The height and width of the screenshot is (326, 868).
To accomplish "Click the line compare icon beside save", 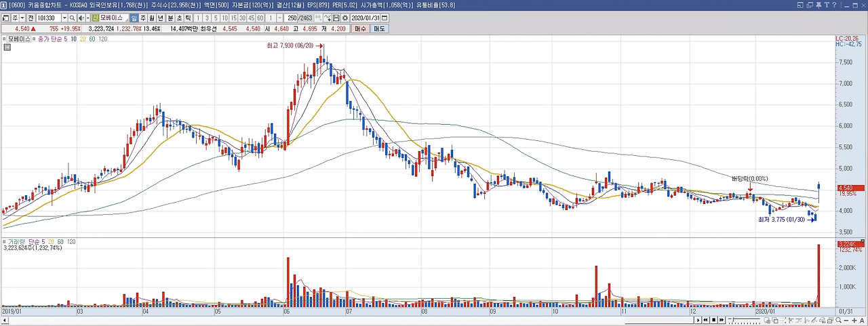I will [327, 18].
